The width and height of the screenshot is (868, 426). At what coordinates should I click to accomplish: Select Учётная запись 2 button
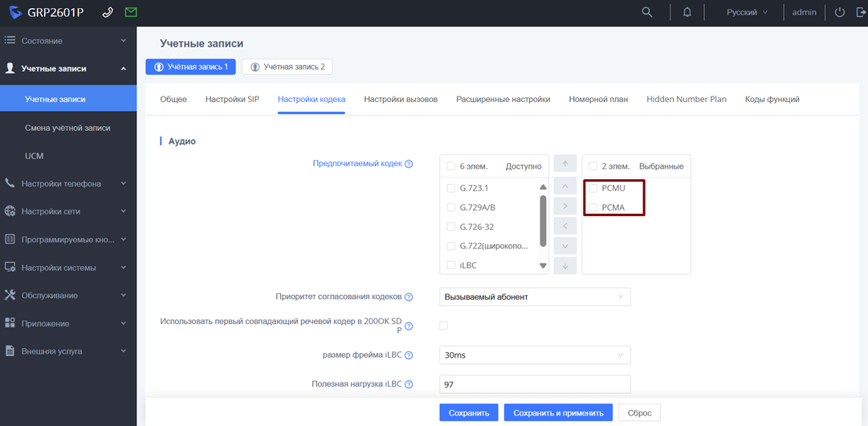point(287,67)
